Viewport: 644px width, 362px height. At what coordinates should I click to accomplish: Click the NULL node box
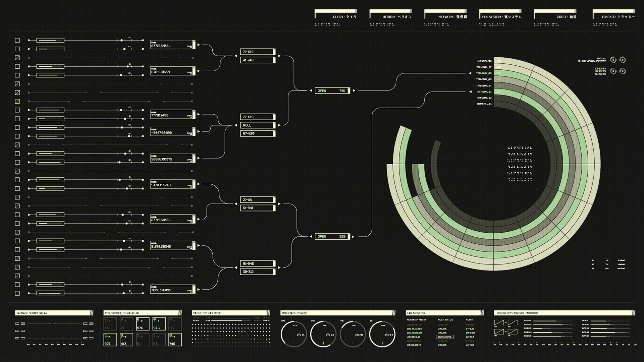(258, 125)
